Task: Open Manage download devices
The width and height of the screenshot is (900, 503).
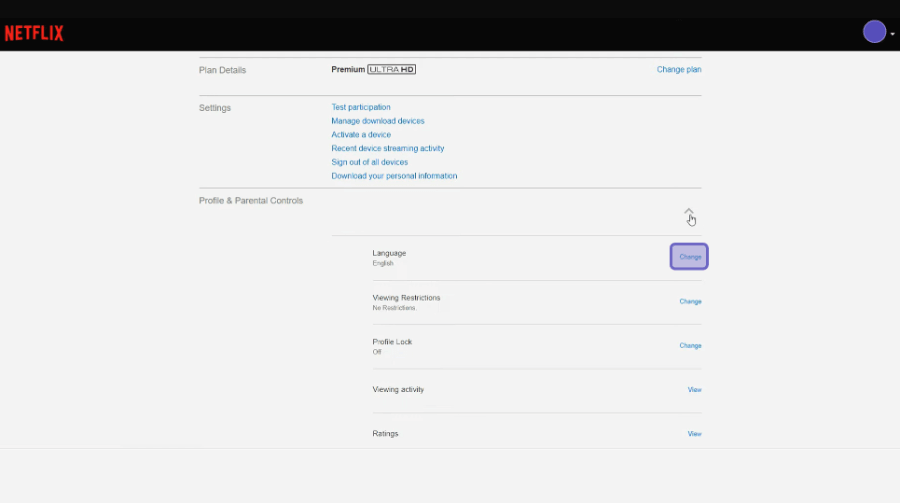Action: [378, 121]
